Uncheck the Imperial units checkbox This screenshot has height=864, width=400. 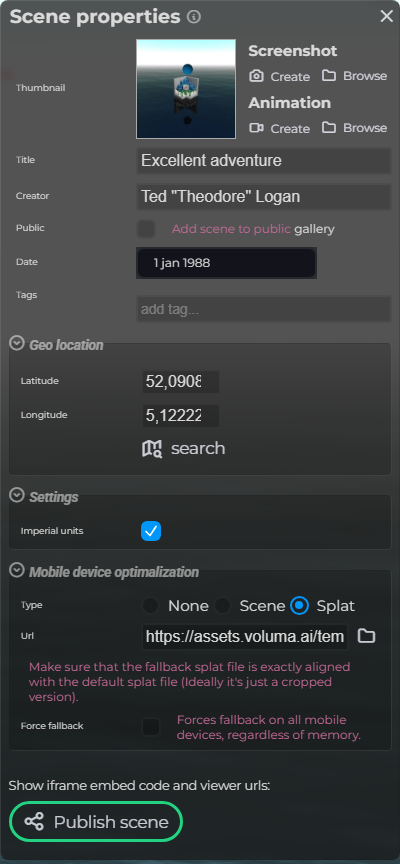tap(151, 531)
